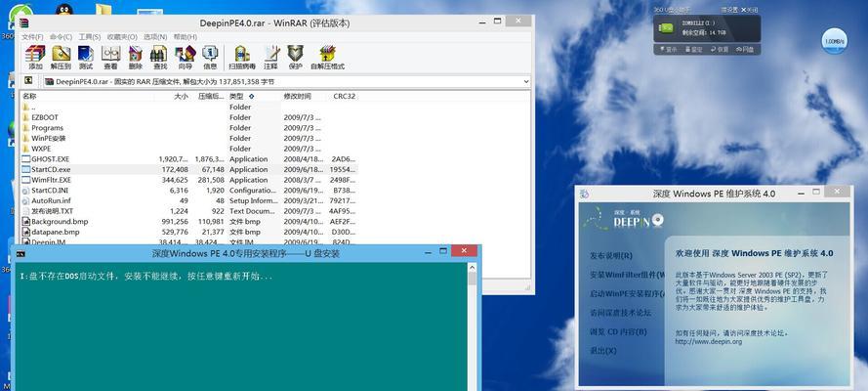Click the 删除 (Delete) toolbar icon in WinRAR
Viewport: 868px width, 391px height.
(x=135, y=57)
